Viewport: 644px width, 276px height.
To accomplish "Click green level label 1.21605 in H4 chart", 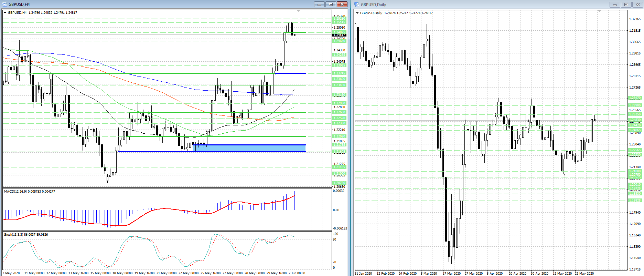I will coord(339,151).
